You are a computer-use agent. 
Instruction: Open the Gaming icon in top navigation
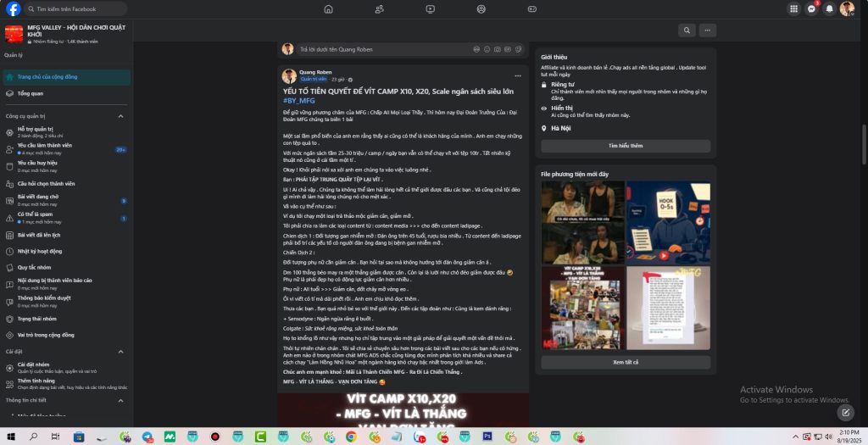click(x=532, y=8)
